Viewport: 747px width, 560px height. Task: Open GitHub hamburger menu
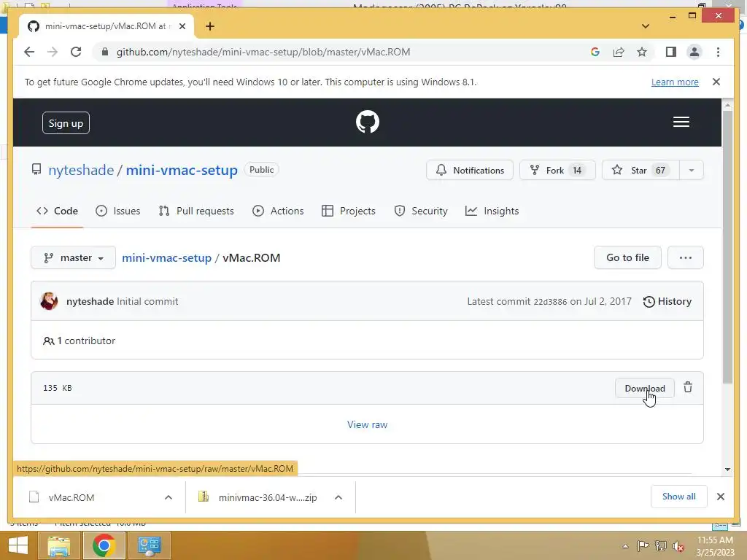[x=681, y=122]
